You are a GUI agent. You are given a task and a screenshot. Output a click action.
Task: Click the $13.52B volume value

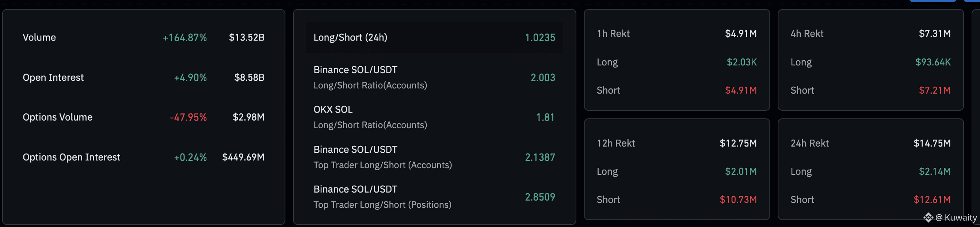[x=247, y=37]
